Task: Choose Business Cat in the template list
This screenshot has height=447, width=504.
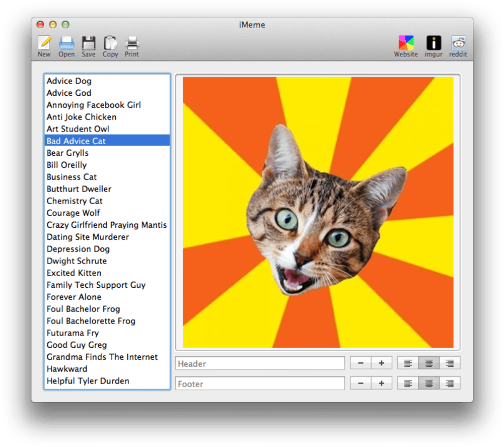Action: (x=71, y=177)
